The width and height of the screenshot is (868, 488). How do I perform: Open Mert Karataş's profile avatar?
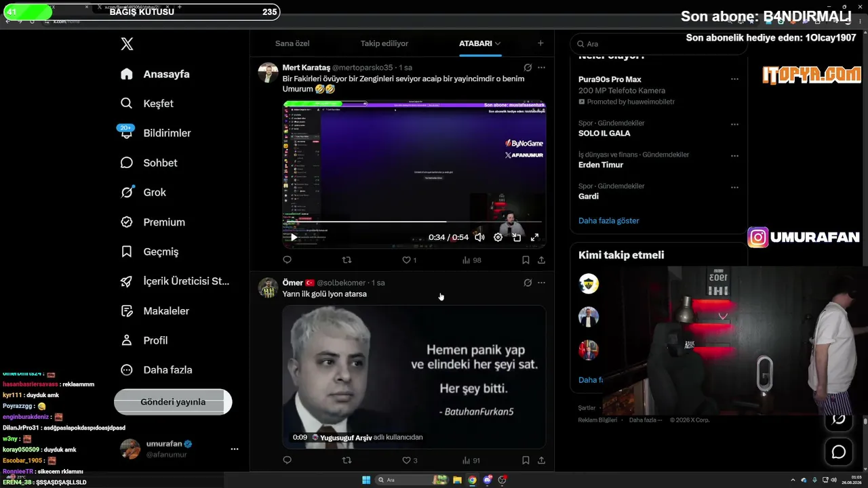(x=268, y=73)
